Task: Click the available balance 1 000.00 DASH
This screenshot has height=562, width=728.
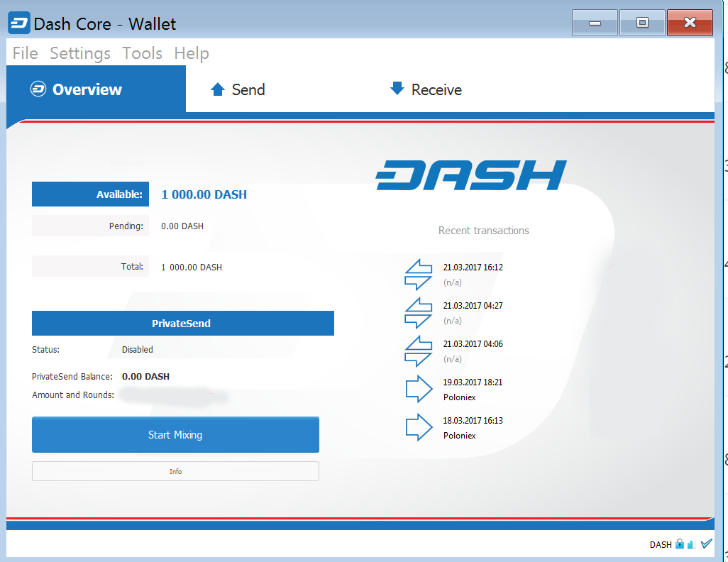Action: 204,194
